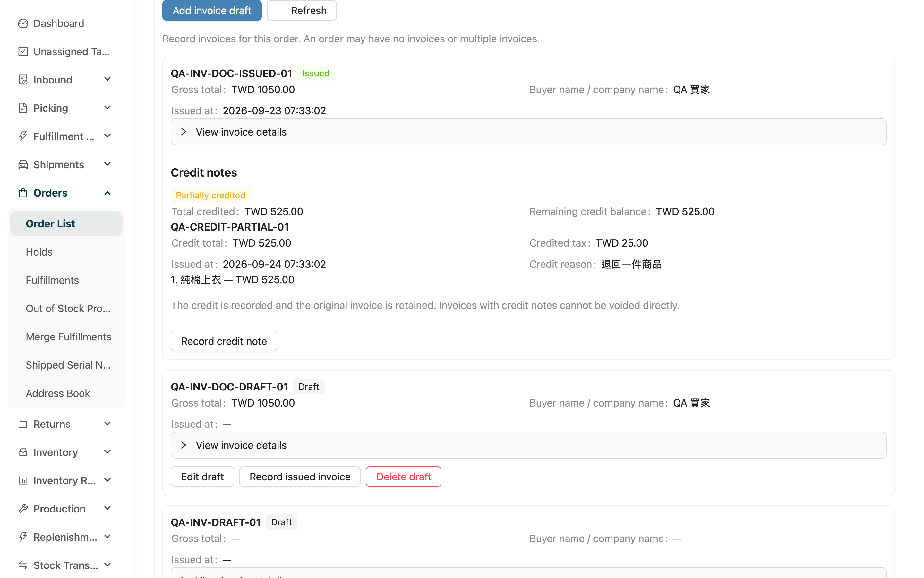Expand invoice details for QA-INV-DOC-DRAFT-01
The image size is (924, 578).
point(528,445)
